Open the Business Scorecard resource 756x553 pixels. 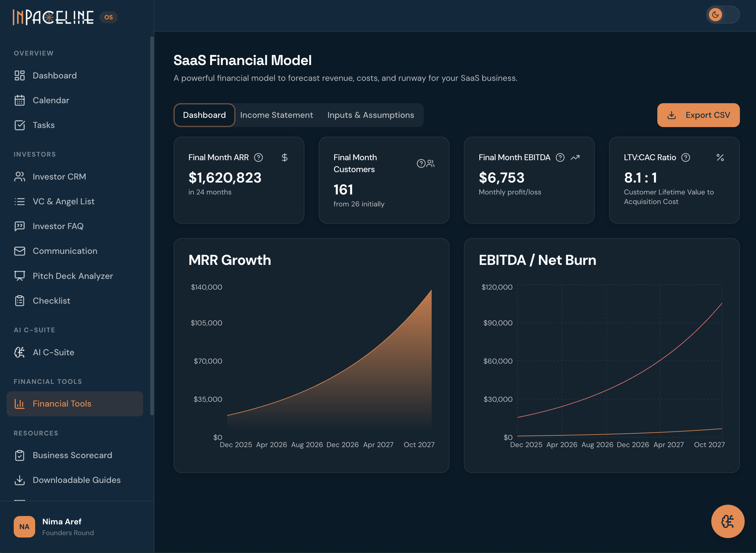[72, 455]
